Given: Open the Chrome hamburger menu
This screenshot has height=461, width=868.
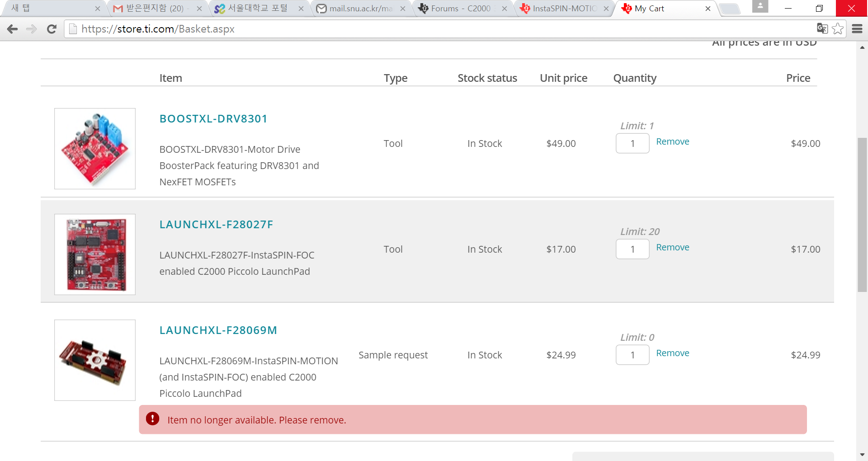Looking at the screenshot, I should [x=858, y=29].
